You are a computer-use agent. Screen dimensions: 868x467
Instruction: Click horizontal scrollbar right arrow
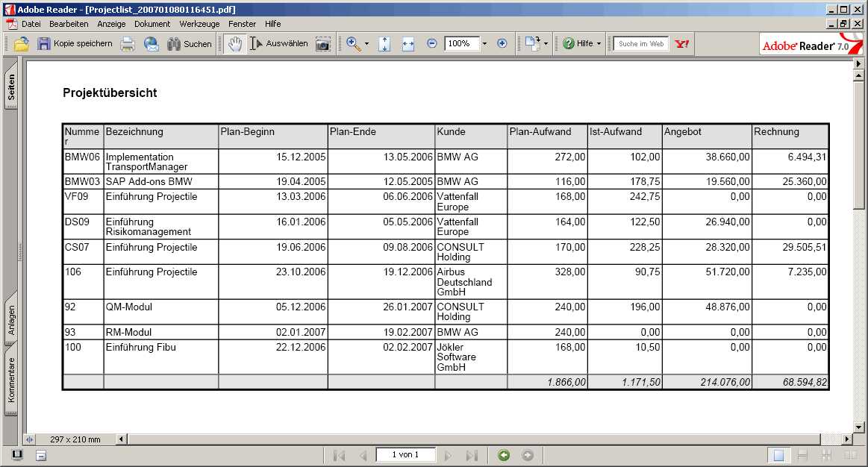(x=846, y=439)
